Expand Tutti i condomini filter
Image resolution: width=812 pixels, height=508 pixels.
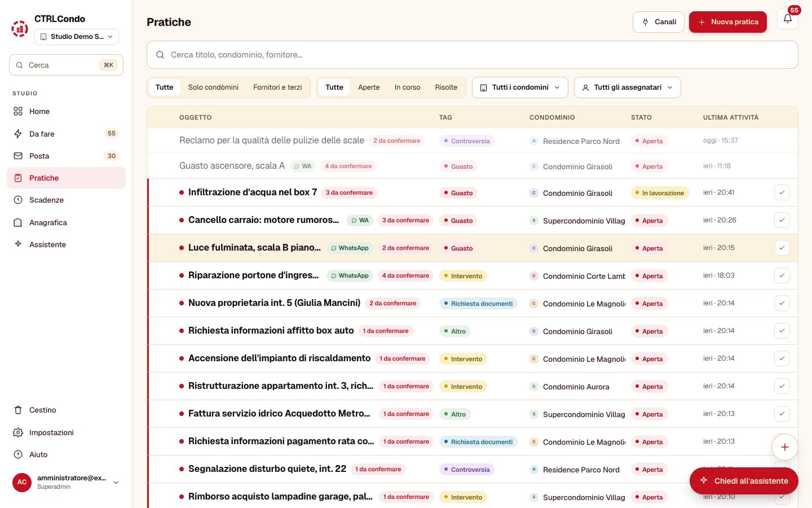click(x=520, y=87)
